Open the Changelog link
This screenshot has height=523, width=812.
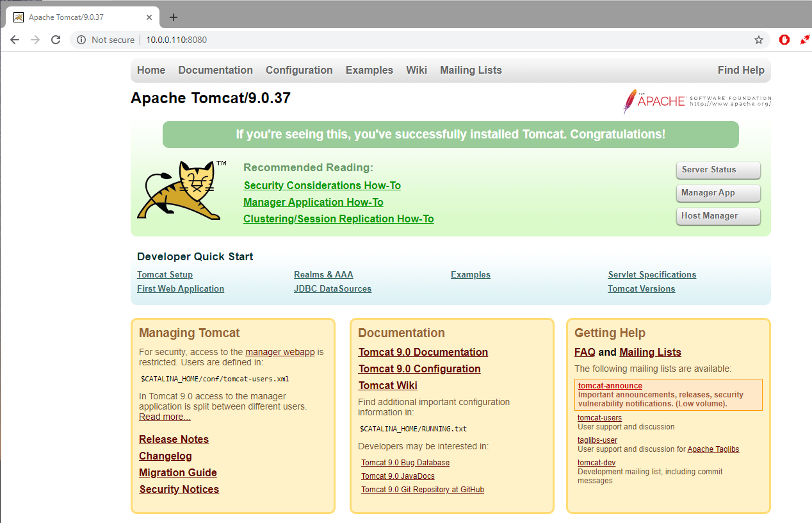coord(165,456)
